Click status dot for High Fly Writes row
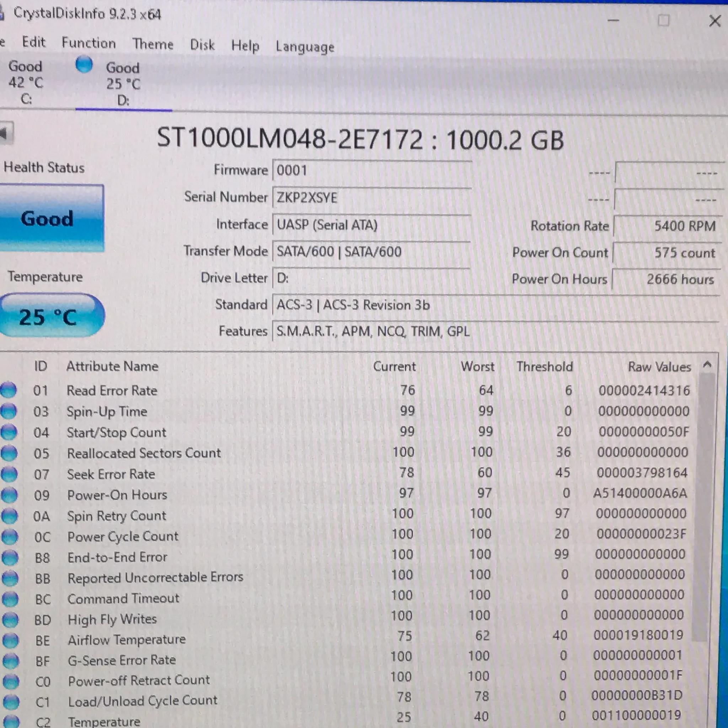 coord(11,620)
